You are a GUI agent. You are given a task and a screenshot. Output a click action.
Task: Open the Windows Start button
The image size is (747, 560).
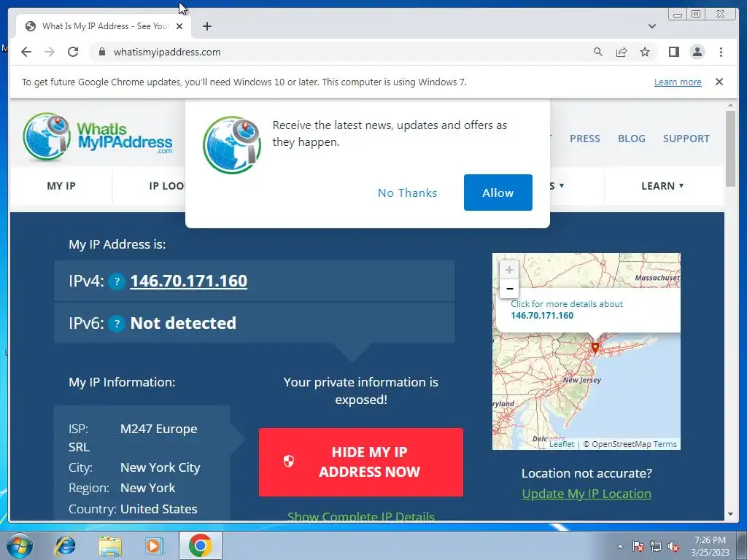[20, 545]
